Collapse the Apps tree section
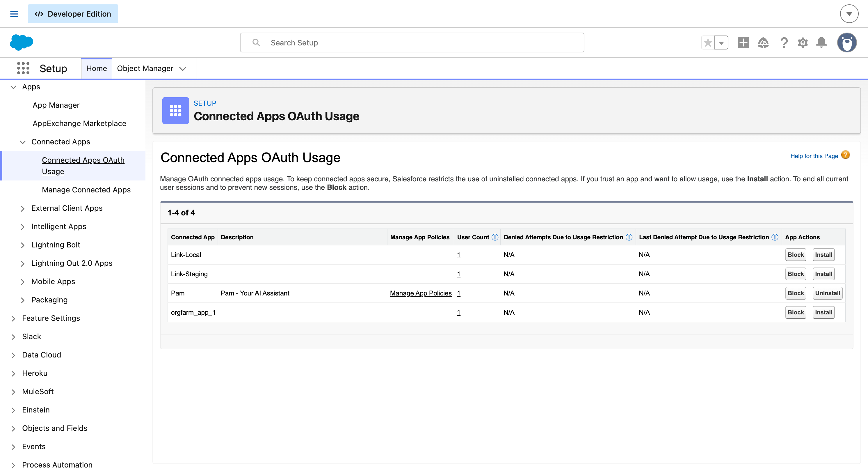 pos(13,87)
